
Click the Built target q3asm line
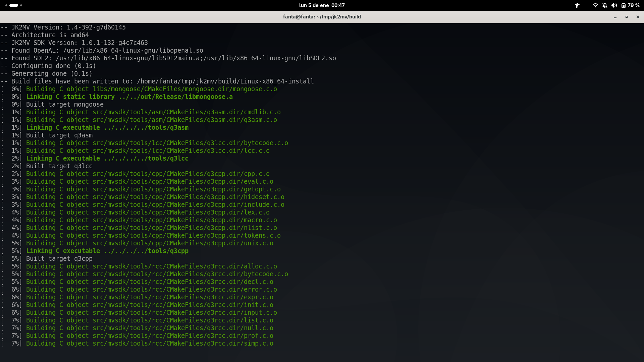[59, 135]
